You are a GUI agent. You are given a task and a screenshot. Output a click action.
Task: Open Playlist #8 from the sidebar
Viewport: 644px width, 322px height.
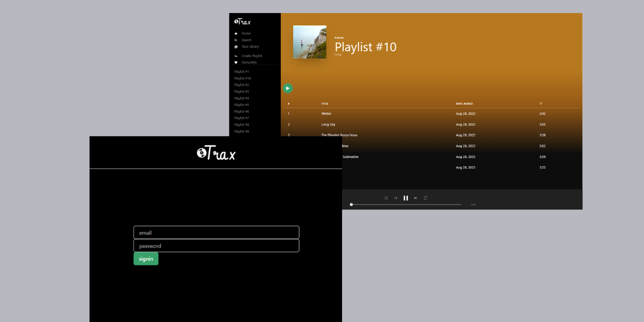coord(242,124)
